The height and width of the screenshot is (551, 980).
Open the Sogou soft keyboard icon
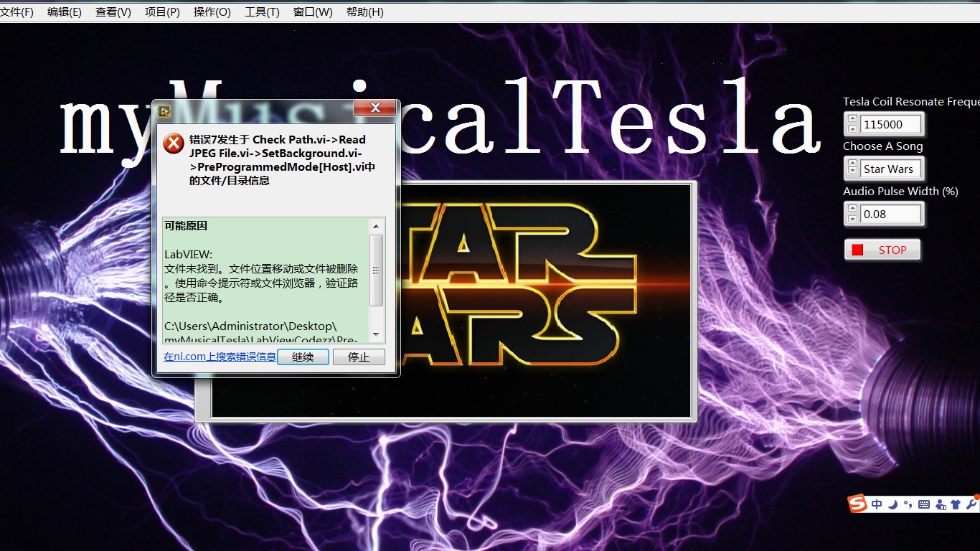tap(924, 504)
